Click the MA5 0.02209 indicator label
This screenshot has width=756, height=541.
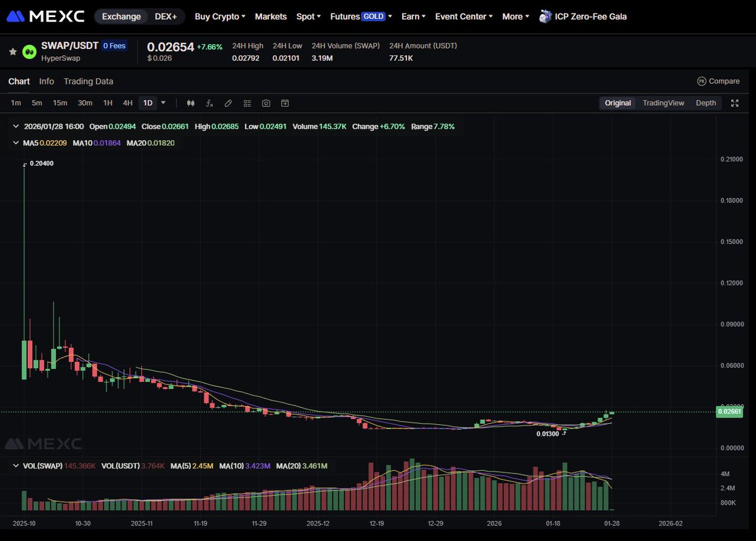pyautogui.click(x=45, y=143)
